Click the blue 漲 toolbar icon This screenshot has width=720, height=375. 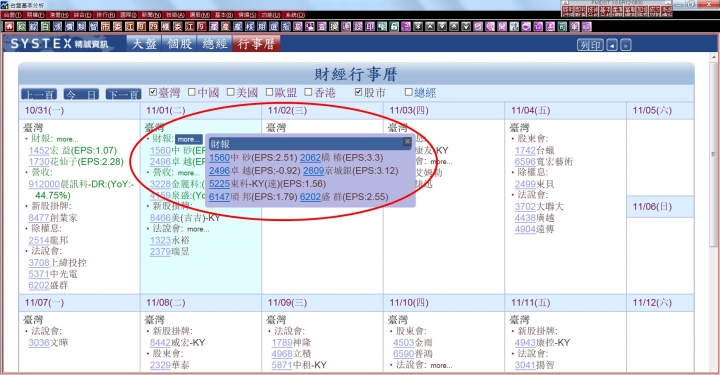click(x=57, y=27)
